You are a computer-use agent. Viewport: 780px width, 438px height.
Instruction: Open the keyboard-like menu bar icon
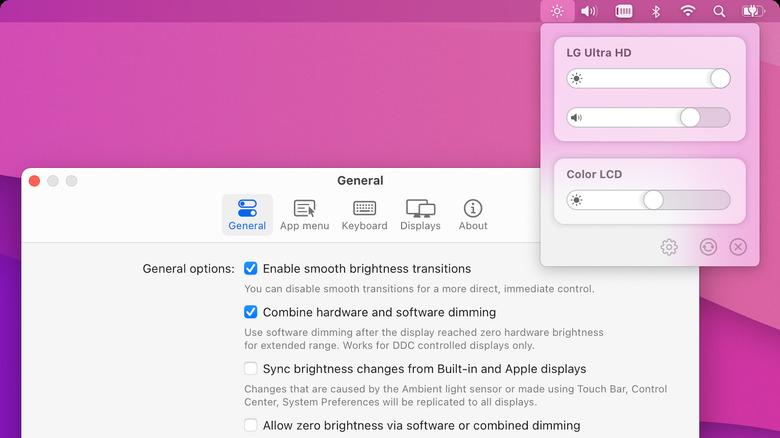(623, 11)
